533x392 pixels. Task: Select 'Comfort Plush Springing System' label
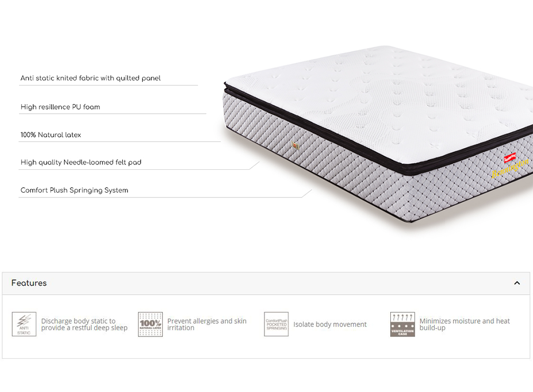(74, 190)
